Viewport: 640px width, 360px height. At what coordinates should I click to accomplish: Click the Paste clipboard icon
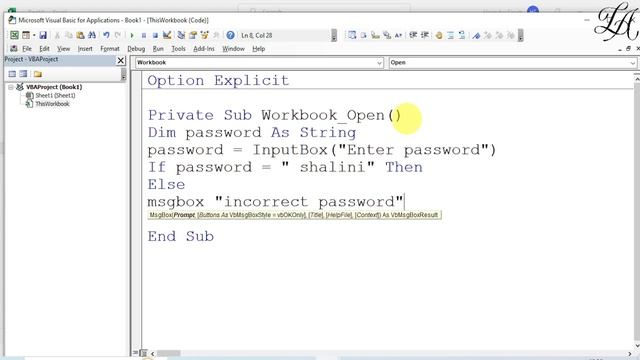(x=80, y=36)
